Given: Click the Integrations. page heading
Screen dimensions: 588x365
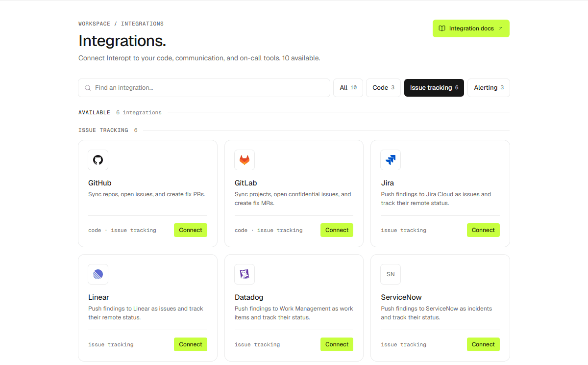Looking at the screenshot, I should tap(122, 40).
